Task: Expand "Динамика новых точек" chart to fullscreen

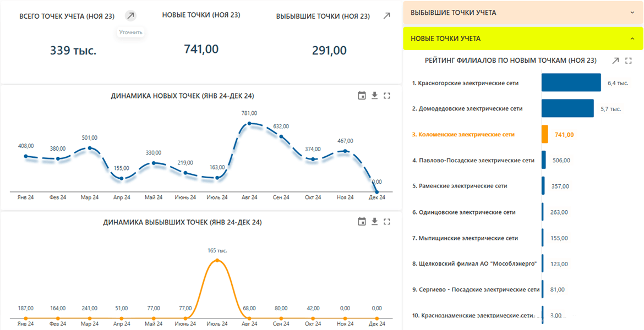Action: click(x=387, y=96)
